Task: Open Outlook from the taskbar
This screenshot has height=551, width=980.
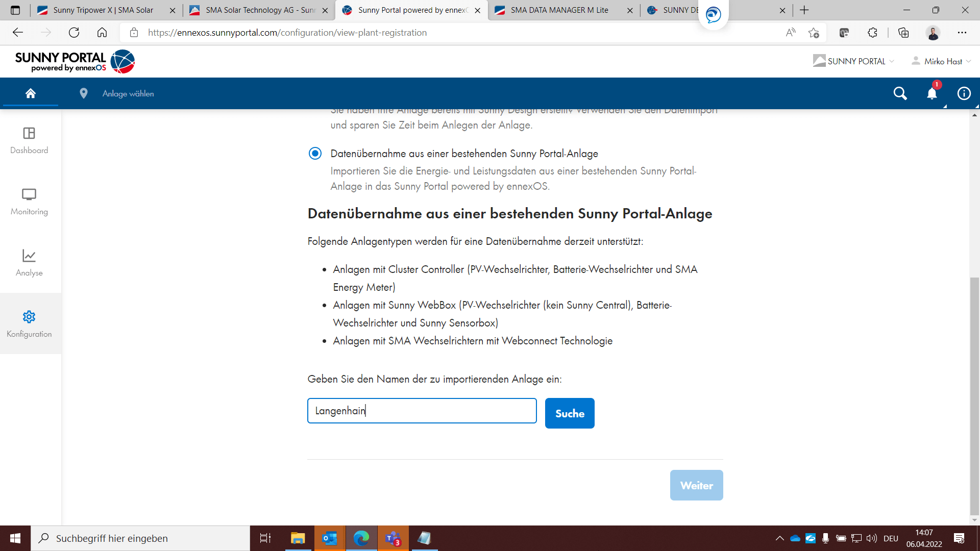Action: tap(330, 538)
